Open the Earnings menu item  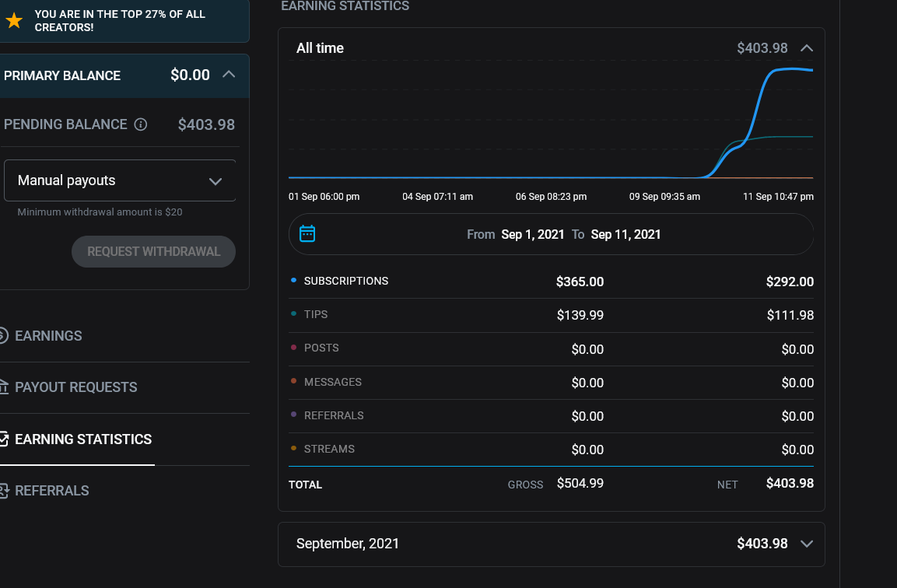point(48,336)
